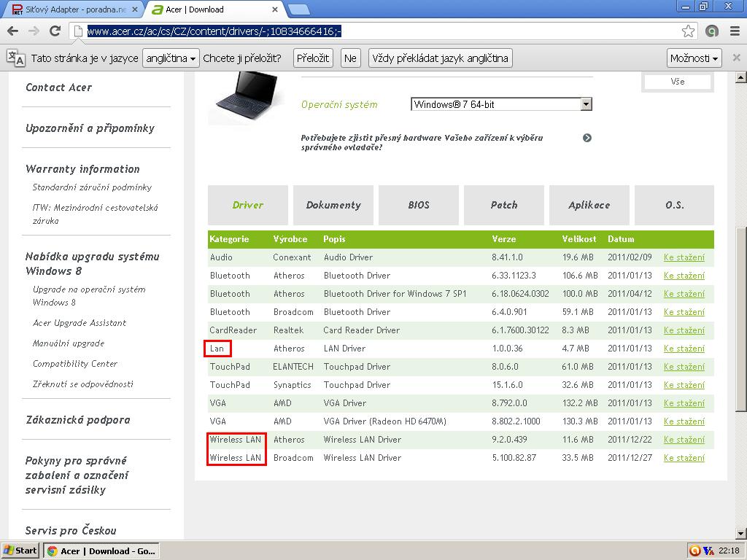This screenshot has width=747, height=560.
Task: Click the green extension icon beside the star
Action: tap(712, 31)
